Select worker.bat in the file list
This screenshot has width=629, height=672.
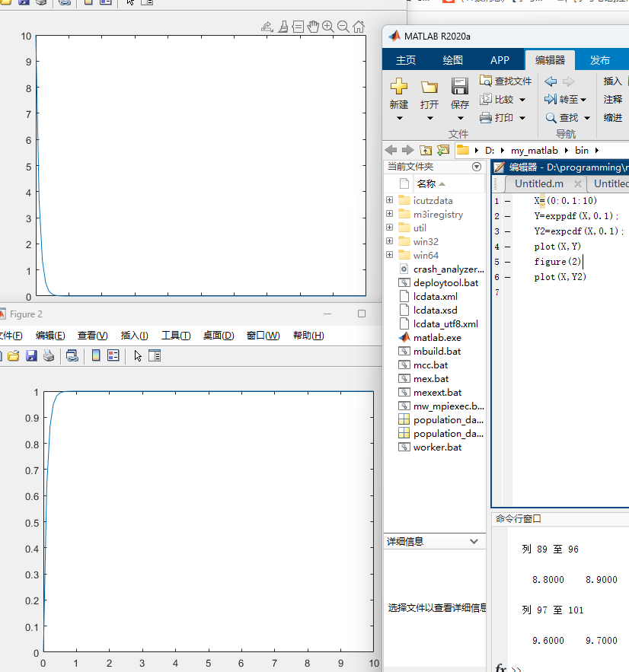(x=437, y=447)
